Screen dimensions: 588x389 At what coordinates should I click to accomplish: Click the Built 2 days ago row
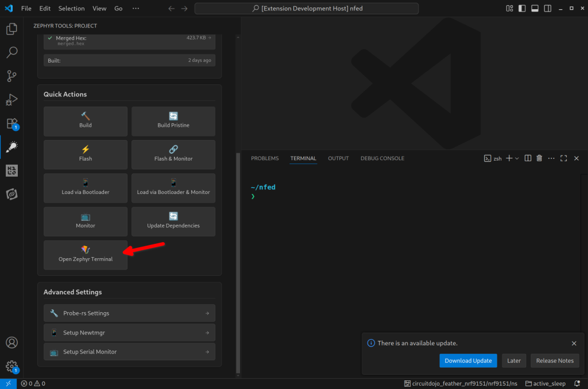[x=129, y=60]
